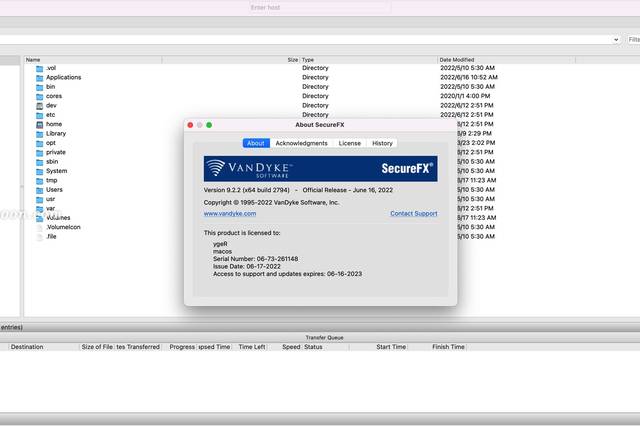Click the date 2020/1/1 4:00 PM
Image resolution: width=640 pixels, height=426 pixels.
[465, 96]
